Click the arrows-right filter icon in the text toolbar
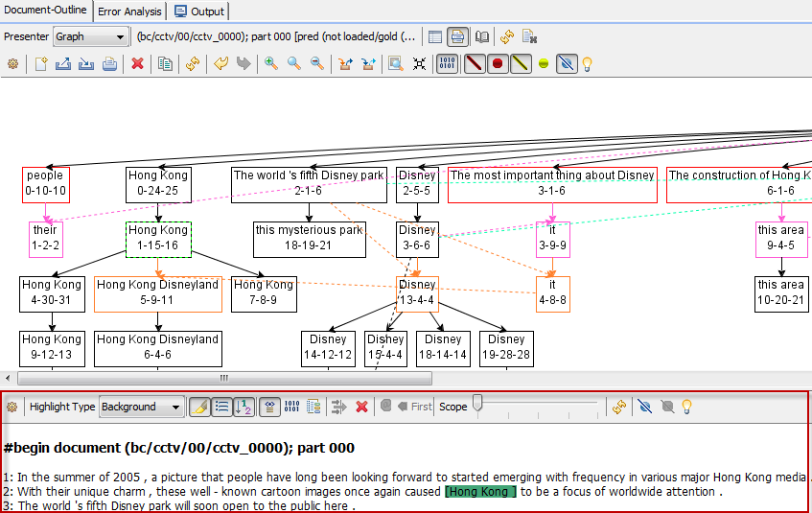This screenshot has width=812, height=513. 338,407
